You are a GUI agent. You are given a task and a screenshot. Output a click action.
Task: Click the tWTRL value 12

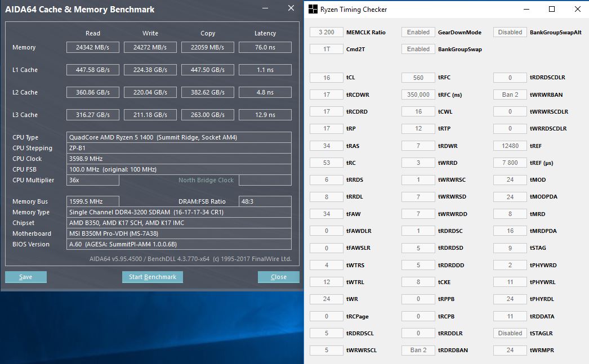click(x=327, y=282)
